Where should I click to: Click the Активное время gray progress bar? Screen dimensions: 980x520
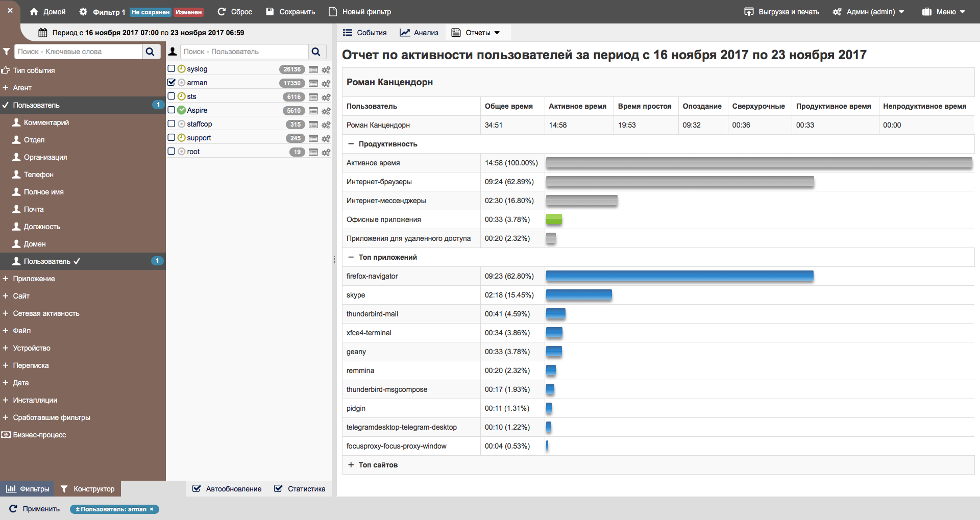(759, 163)
